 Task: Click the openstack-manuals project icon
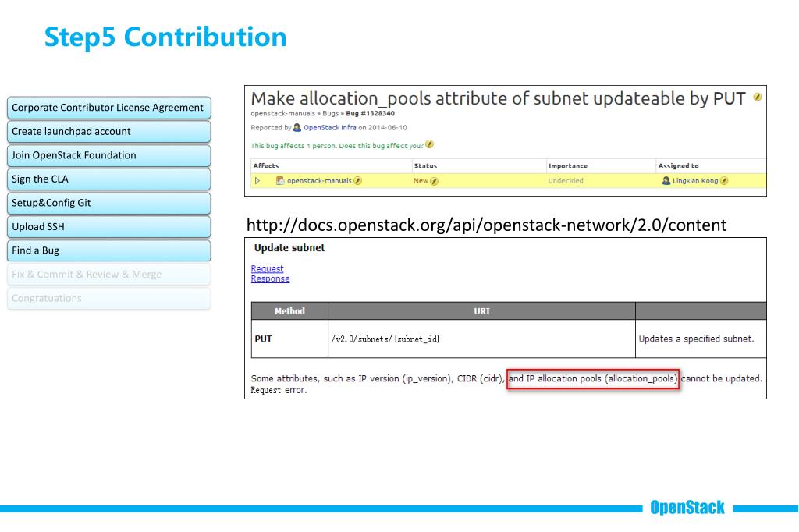(280, 180)
